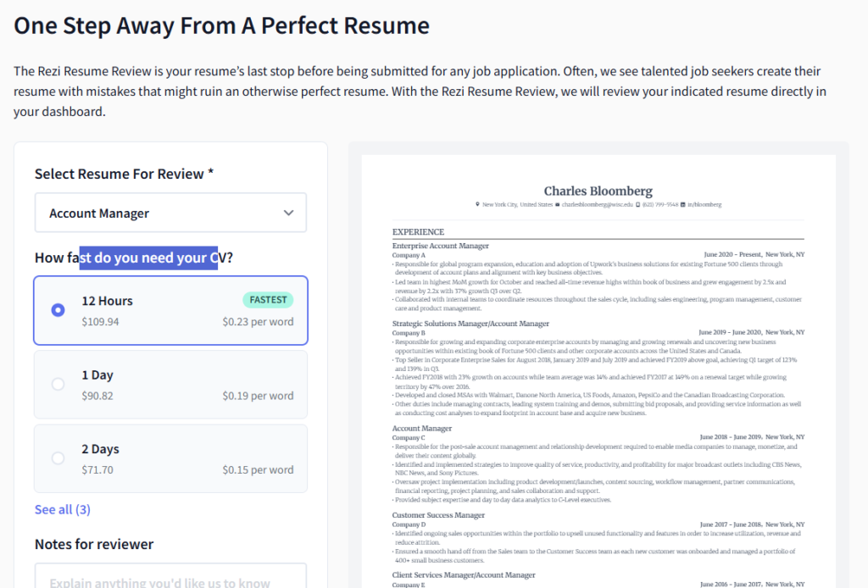The width and height of the screenshot is (868, 588).
Task: Select the 1 Day delivery option
Action: pos(58,384)
